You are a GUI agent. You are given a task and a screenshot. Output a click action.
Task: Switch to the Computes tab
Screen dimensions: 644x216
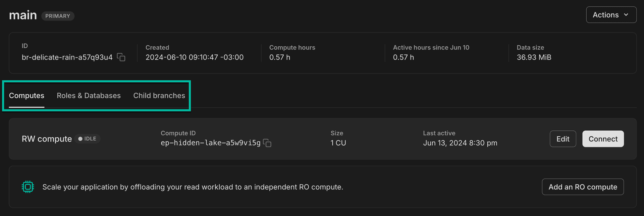[26, 96]
